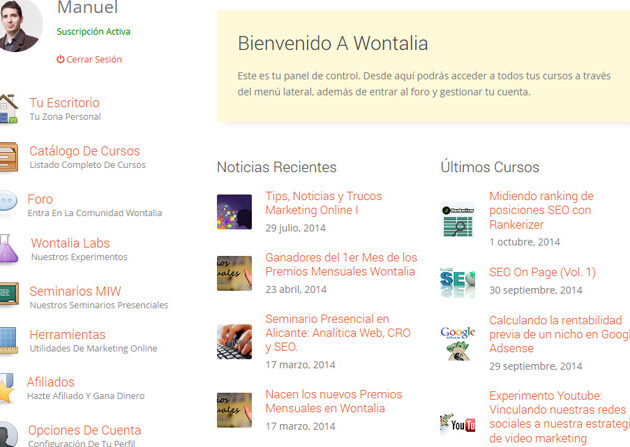Viewport: 630px width, 447px height.
Task: Click the power icon next to Cerrar Sesión
Action: (61, 60)
